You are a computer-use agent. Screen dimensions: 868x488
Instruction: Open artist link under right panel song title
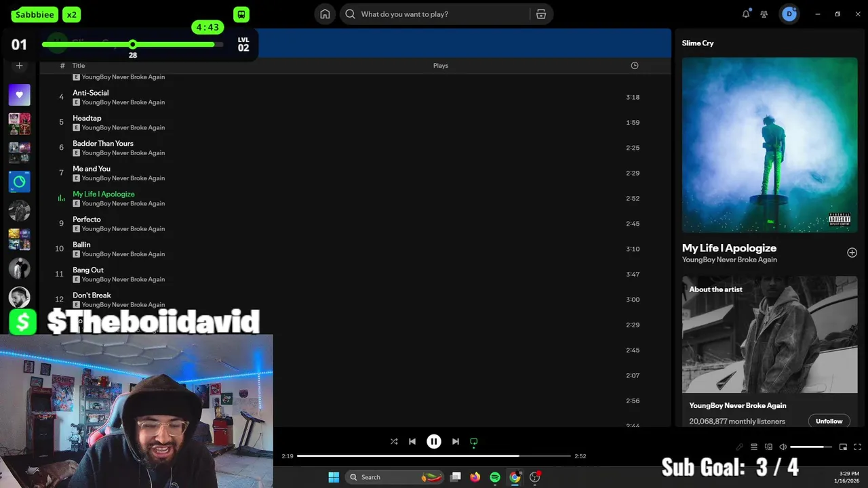(730, 260)
